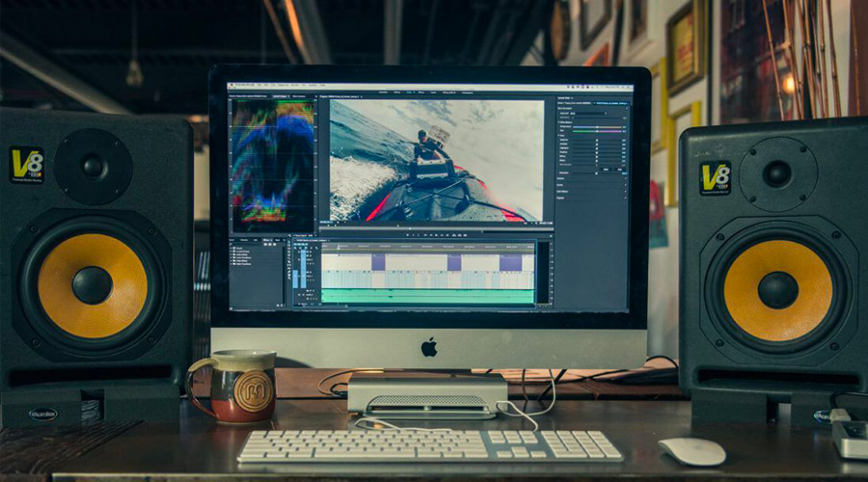Click the Reset button under Tone sliders
Screen dimensions: 868x482
click(x=606, y=169)
